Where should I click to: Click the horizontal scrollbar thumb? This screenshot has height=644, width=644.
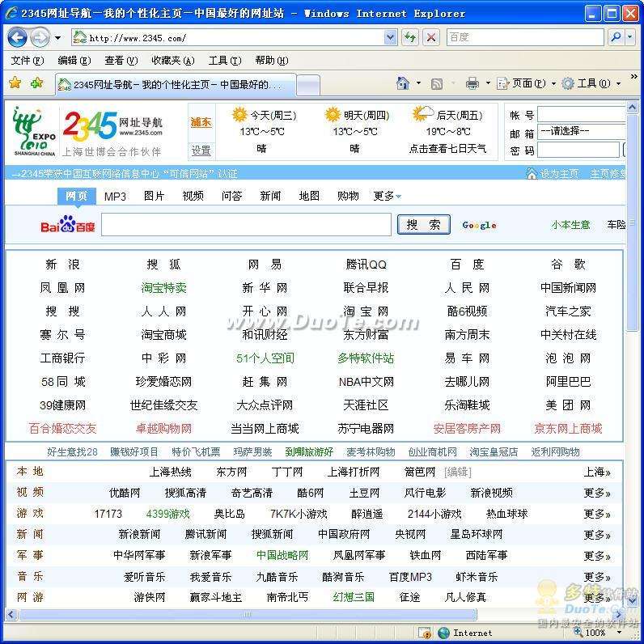[x=248, y=615]
